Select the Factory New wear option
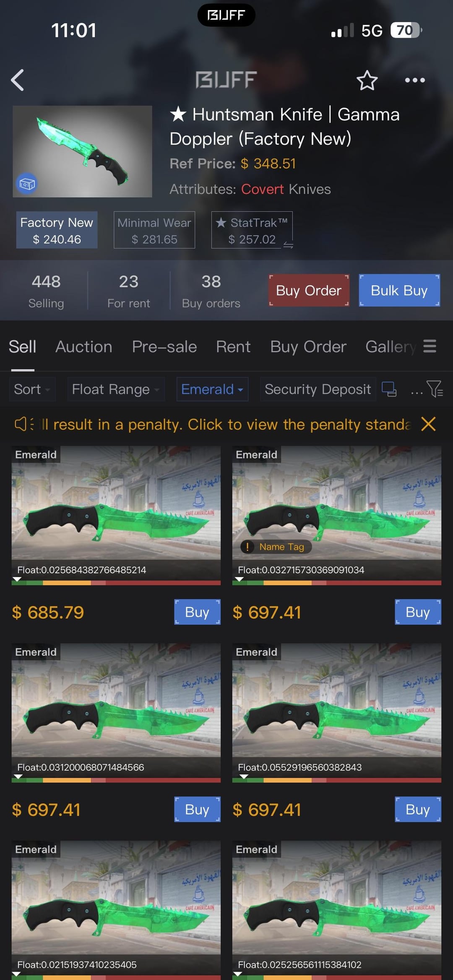This screenshot has height=980, width=453. [x=57, y=230]
